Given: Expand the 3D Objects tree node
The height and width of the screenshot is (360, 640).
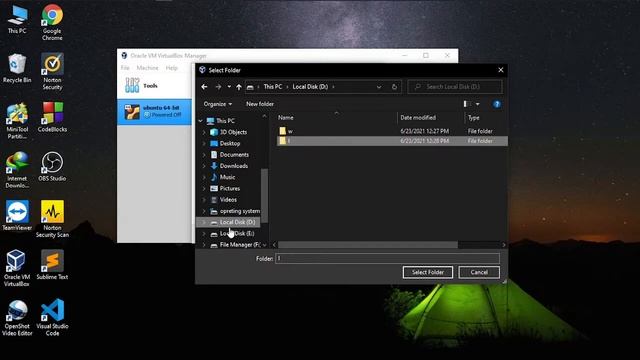Looking at the screenshot, I should pos(204,132).
